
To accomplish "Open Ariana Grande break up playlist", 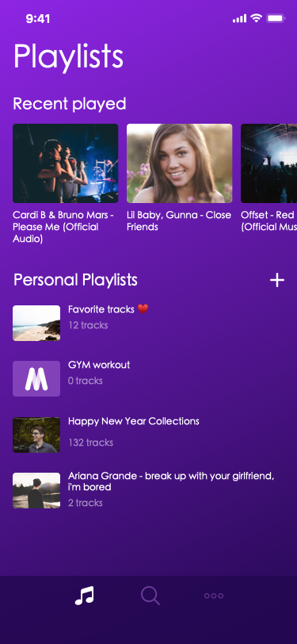I will 149,490.
